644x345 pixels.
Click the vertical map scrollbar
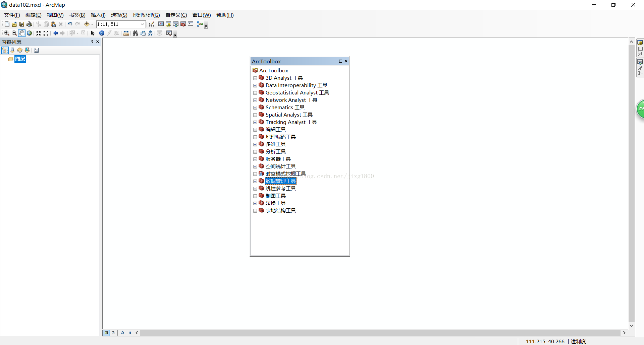click(x=631, y=184)
